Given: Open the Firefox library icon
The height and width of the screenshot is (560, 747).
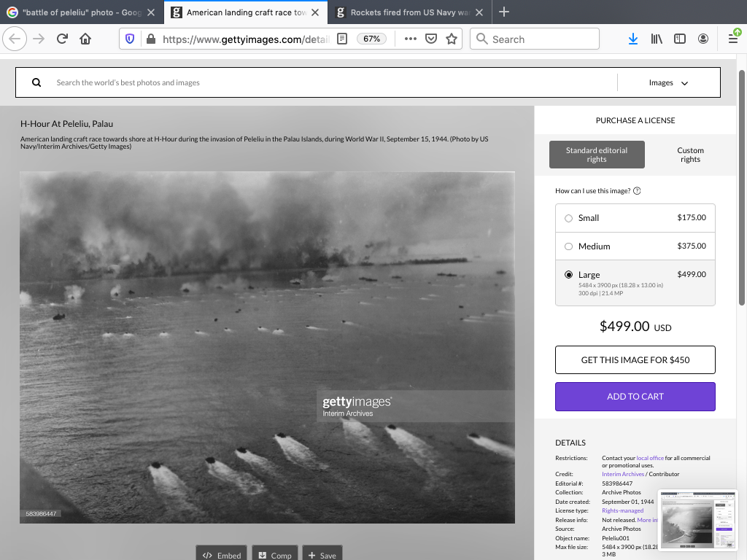Looking at the screenshot, I should (657, 39).
